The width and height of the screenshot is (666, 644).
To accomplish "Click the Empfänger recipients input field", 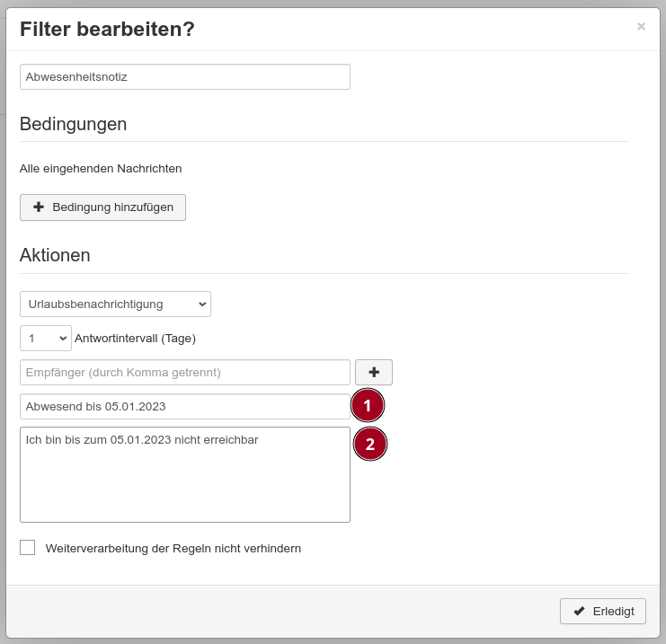I will click(185, 373).
